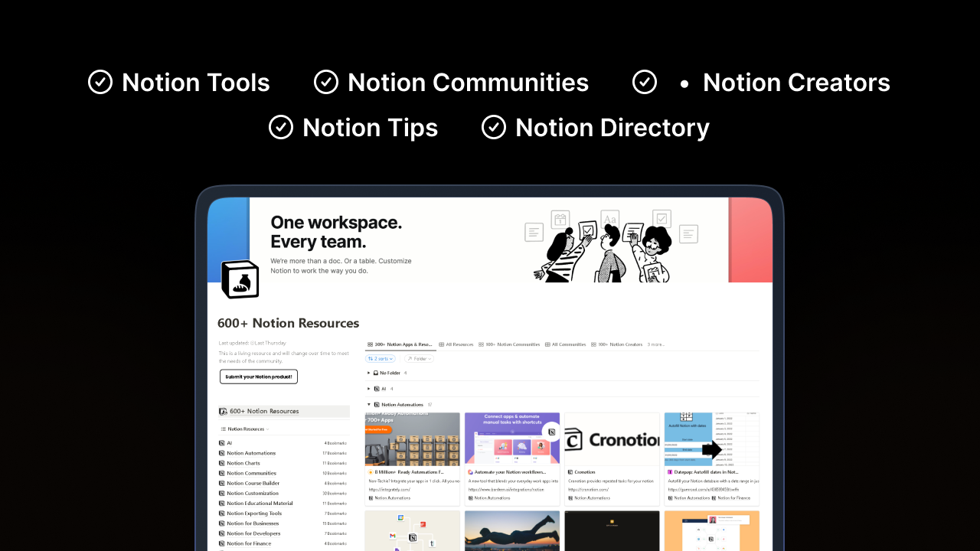Image resolution: width=980 pixels, height=551 pixels.
Task: Click the Notion icon beside Notion Course Builder
Action: [222, 483]
